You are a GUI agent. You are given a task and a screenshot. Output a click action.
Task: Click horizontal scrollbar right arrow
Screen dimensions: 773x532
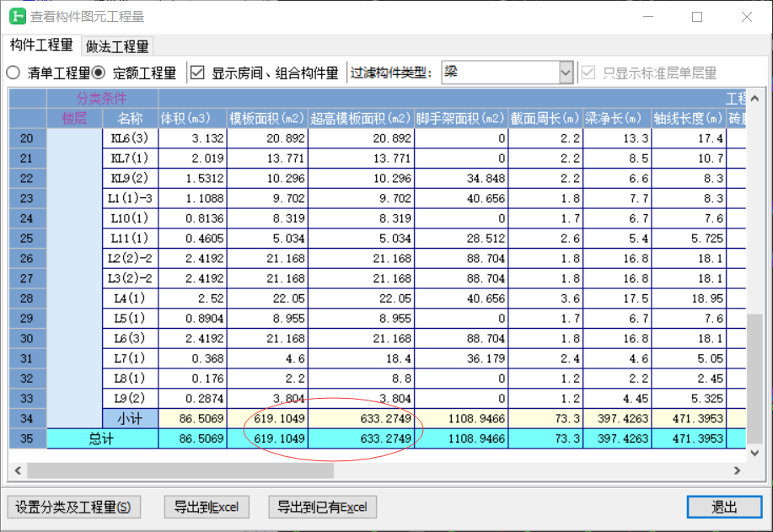pos(737,470)
